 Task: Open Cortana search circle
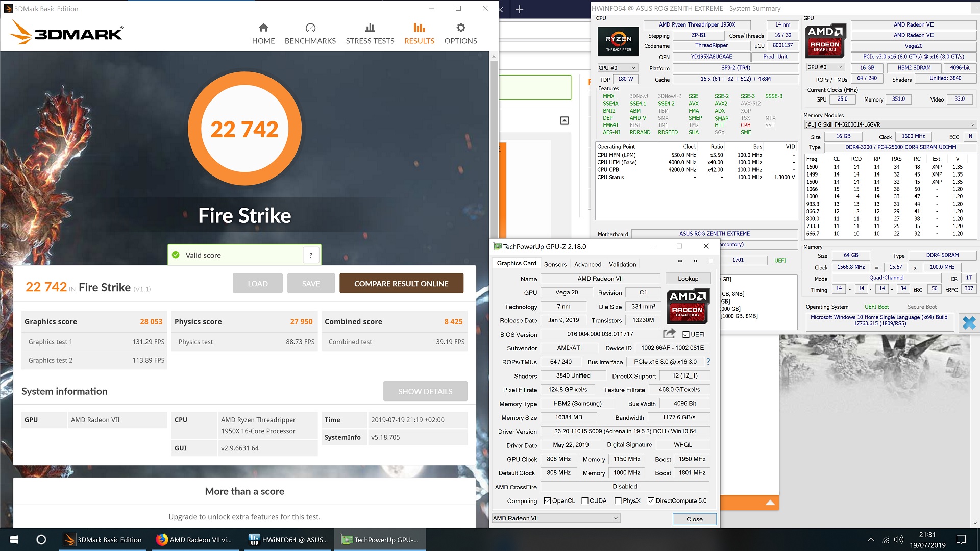tap(41, 539)
